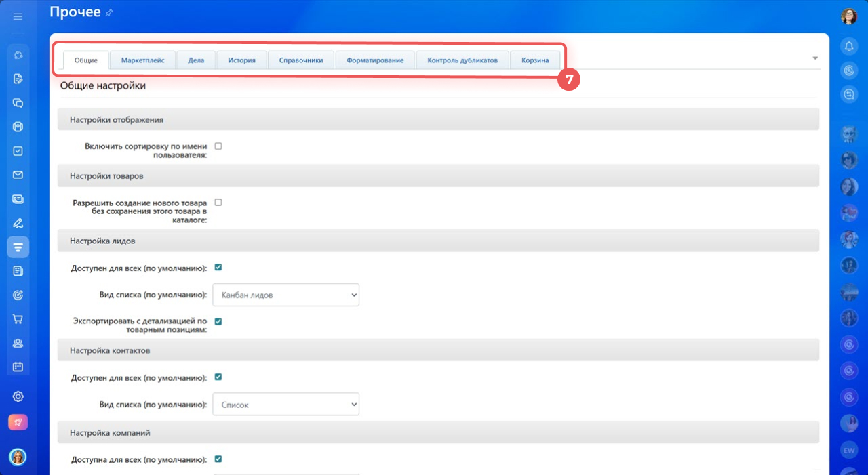Open the Канбан лидов list view dropdown

285,295
